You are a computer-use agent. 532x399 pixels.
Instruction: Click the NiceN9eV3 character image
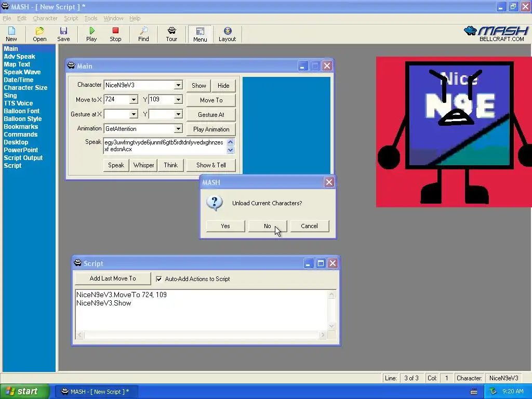[454, 131]
